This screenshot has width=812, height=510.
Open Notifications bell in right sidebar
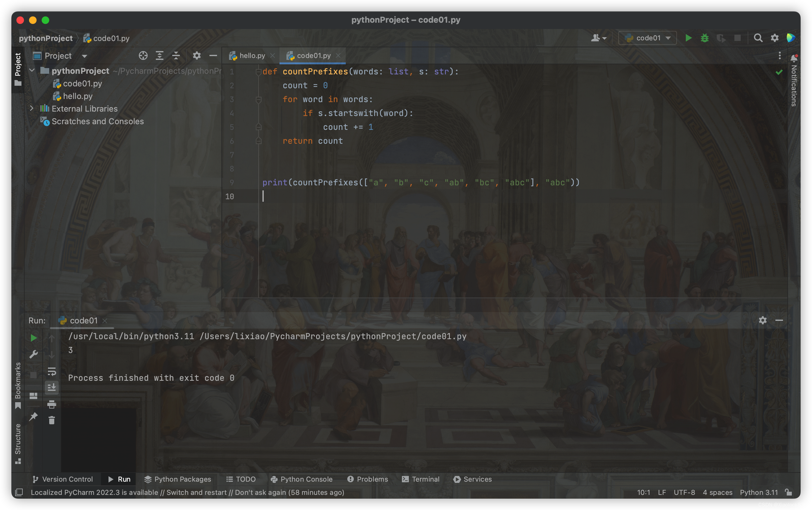click(x=794, y=58)
